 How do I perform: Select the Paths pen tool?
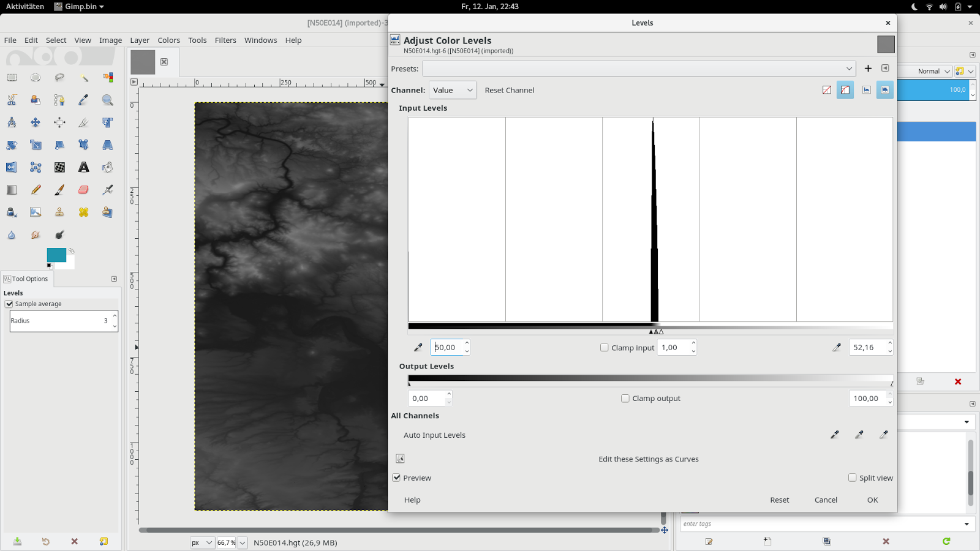click(59, 100)
